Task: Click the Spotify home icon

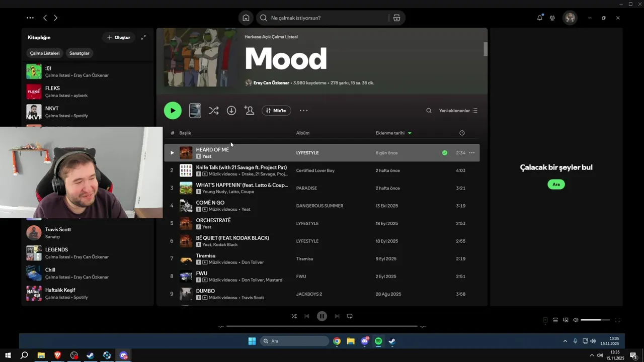Action: pos(246,18)
